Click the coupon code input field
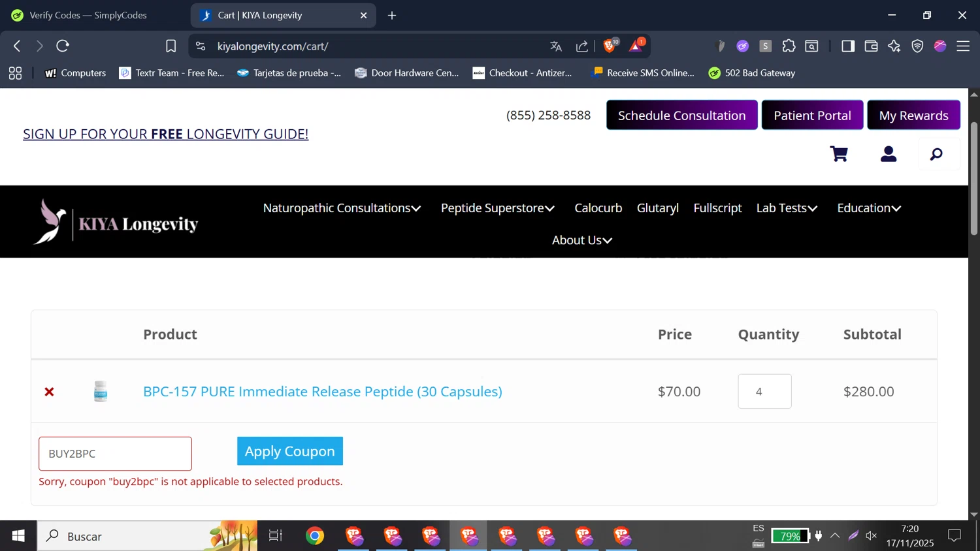The width and height of the screenshot is (980, 551). pos(115,454)
